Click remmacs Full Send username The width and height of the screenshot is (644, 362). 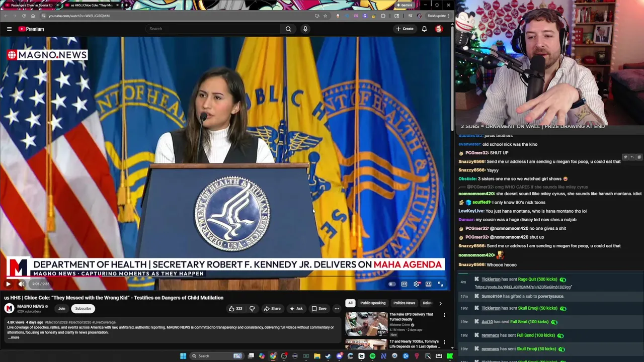(490, 335)
